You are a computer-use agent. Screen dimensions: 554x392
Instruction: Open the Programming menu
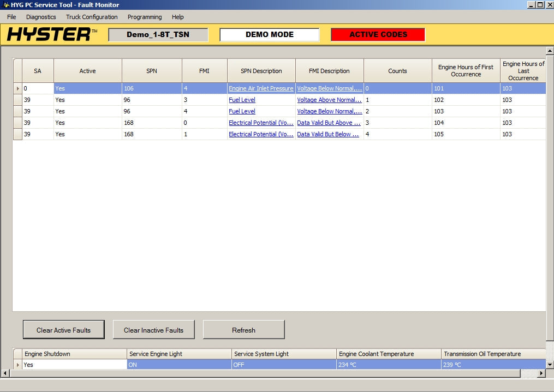click(144, 17)
